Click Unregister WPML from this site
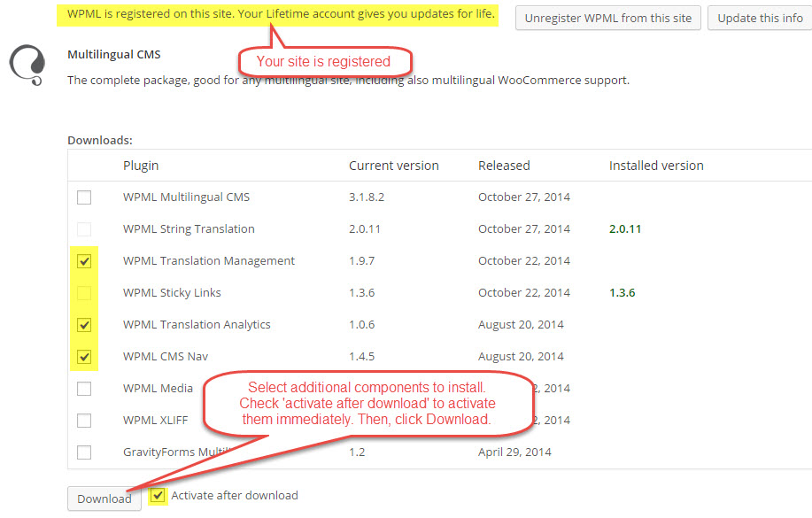 (608, 18)
